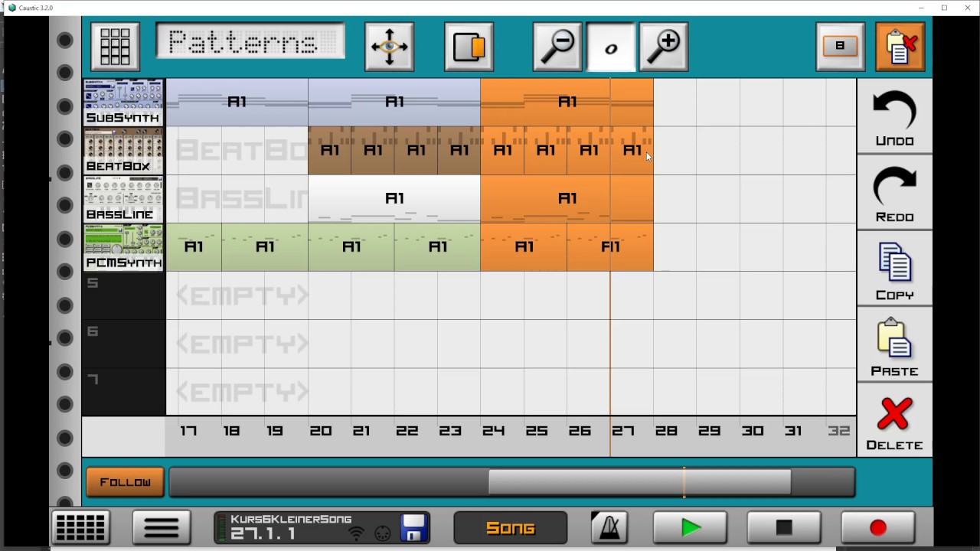The height and width of the screenshot is (551, 980).
Task: Click the Wi-Fi status icon
Action: (357, 533)
